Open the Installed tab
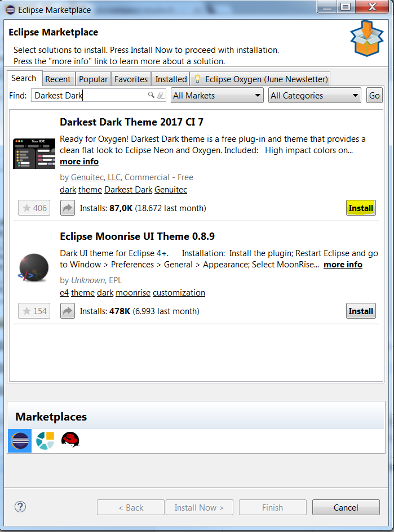The height and width of the screenshot is (532, 394). click(171, 79)
